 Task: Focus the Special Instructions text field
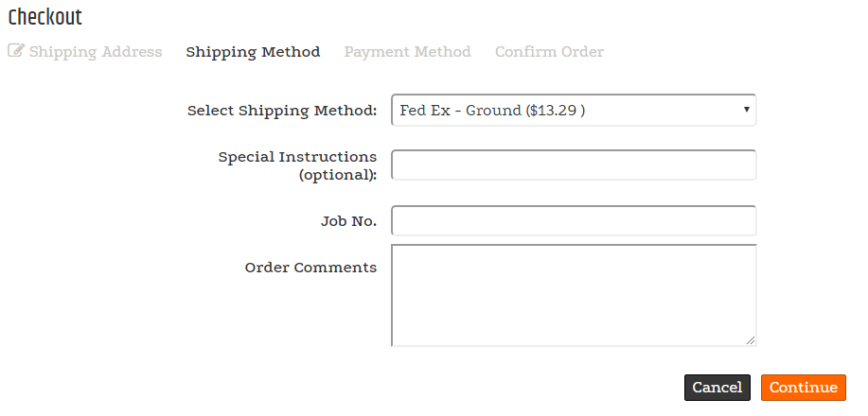573,165
